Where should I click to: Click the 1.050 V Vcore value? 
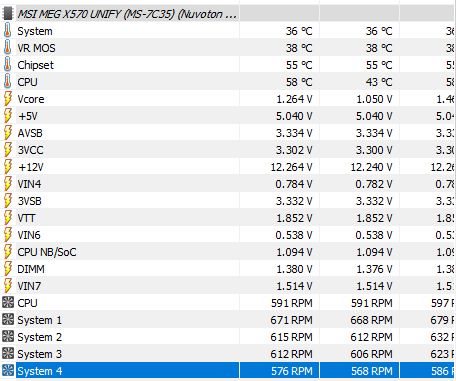(374, 99)
